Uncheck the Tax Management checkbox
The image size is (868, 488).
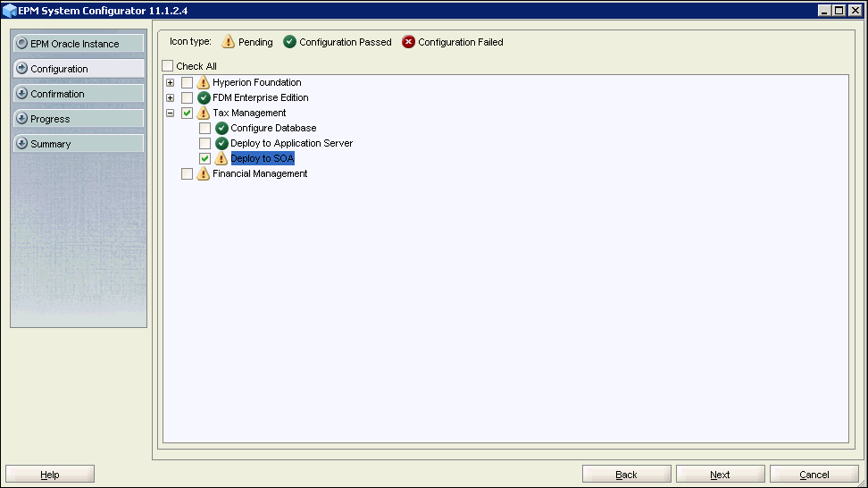tap(188, 113)
